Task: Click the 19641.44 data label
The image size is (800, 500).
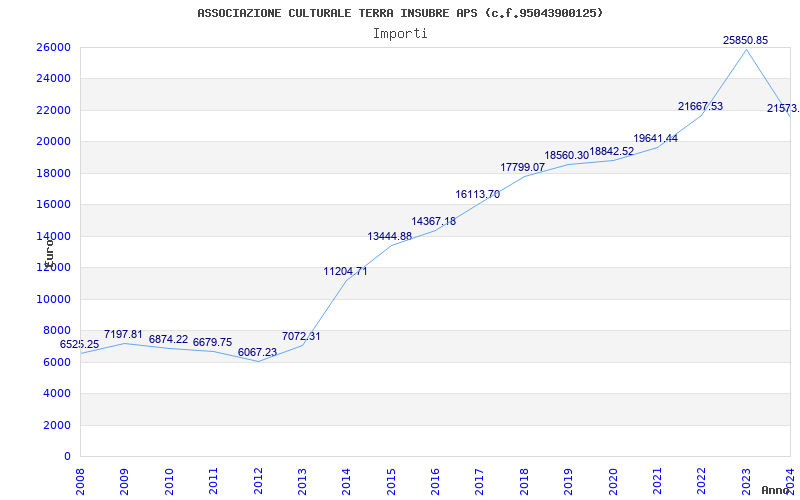Action: tap(656, 138)
